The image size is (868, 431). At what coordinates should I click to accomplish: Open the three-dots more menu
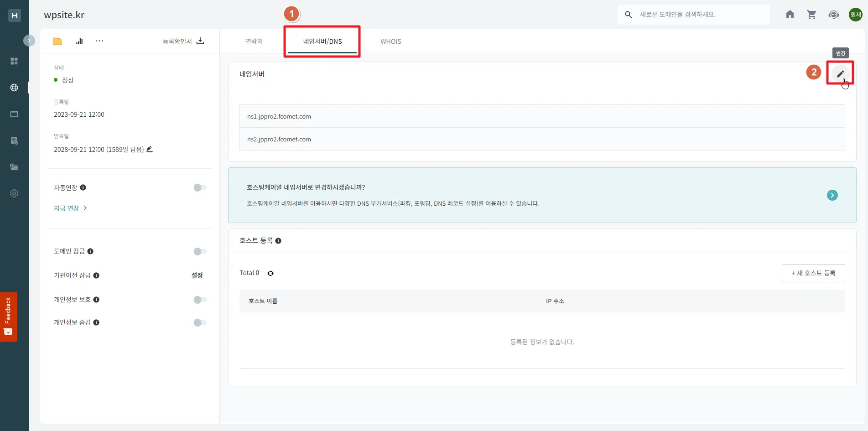point(99,41)
